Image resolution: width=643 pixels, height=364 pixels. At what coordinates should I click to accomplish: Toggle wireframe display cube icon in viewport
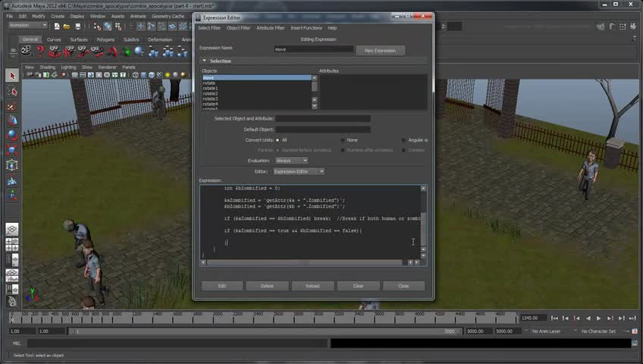pyautogui.click(x=135, y=74)
